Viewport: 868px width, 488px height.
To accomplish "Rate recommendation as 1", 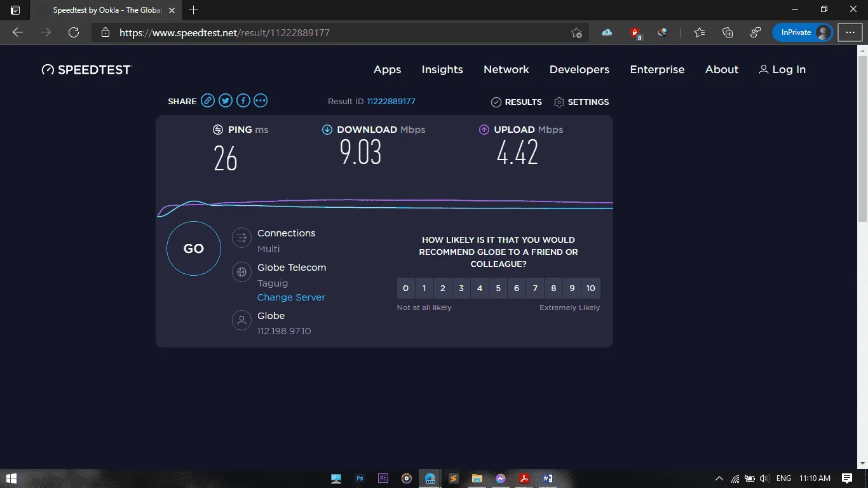I will pos(424,288).
